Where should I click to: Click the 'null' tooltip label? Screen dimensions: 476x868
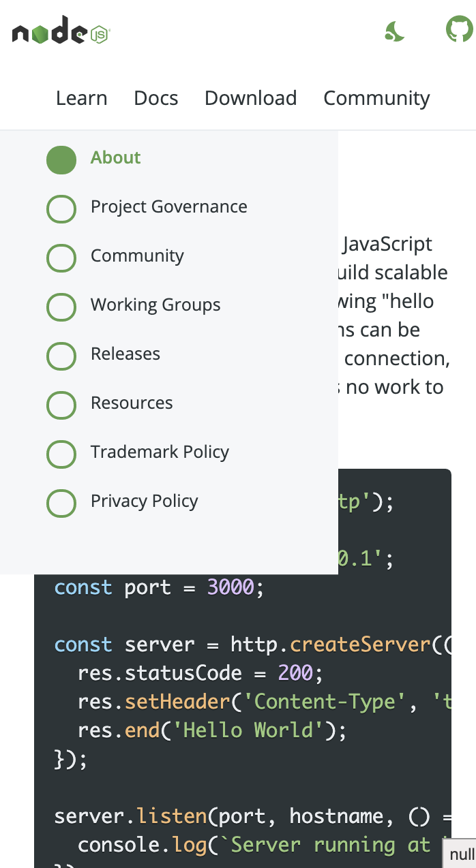pos(462,855)
